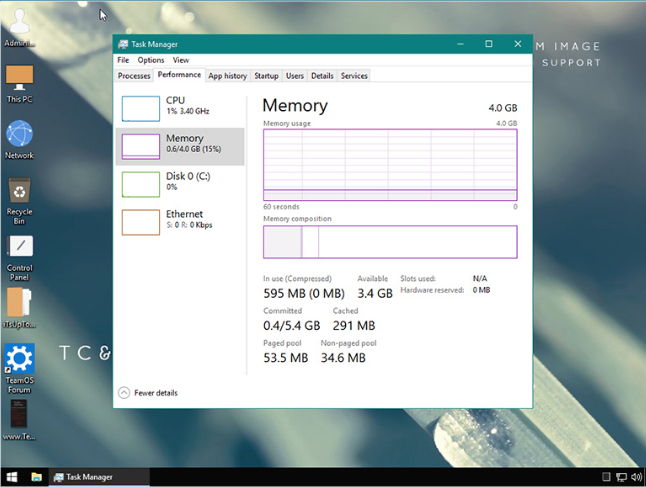This screenshot has height=487, width=646.
Task: Open the File menu
Action: click(123, 60)
